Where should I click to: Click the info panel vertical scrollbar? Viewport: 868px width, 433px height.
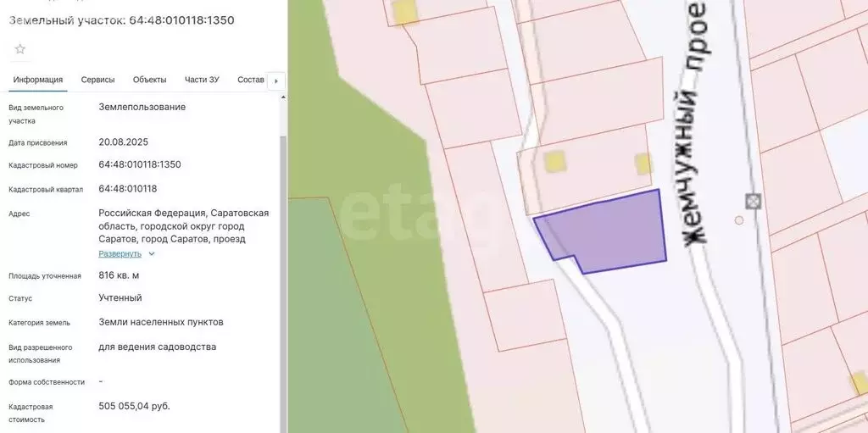point(283,282)
